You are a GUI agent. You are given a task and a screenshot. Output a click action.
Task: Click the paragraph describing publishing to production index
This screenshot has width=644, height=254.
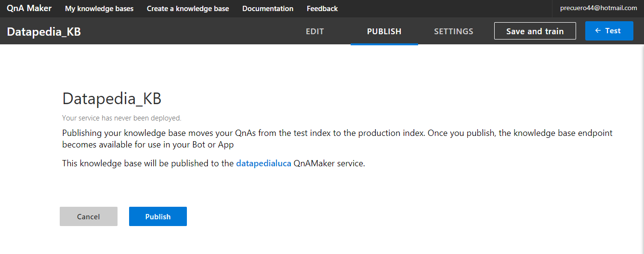point(337,138)
